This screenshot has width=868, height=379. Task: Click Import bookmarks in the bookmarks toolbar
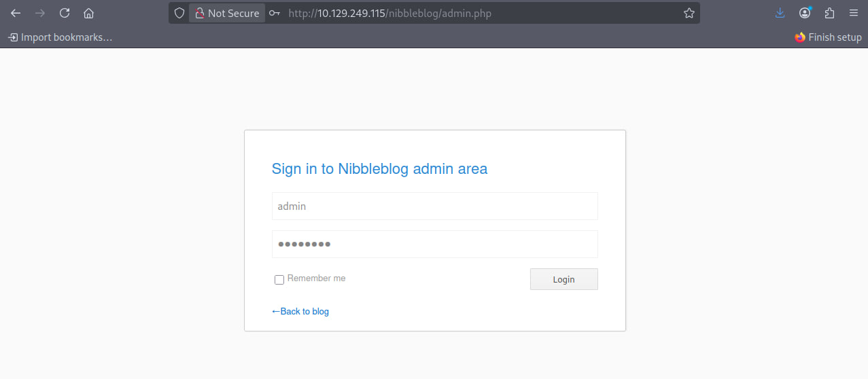coord(60,37)
